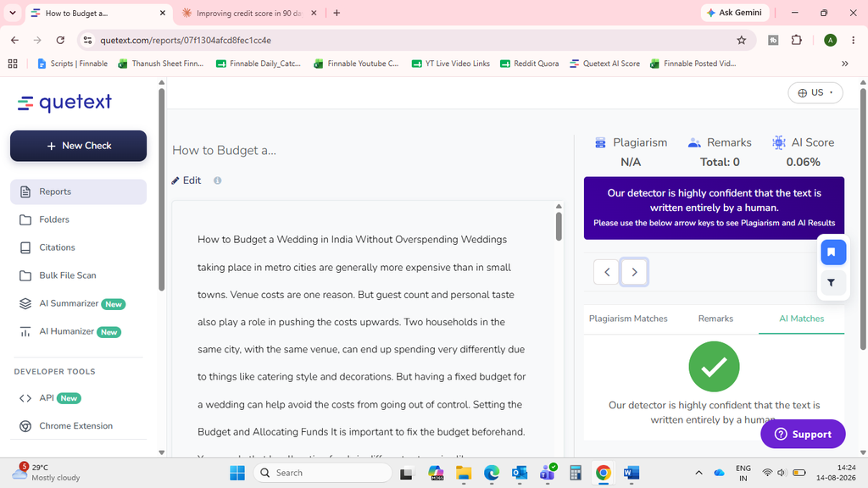Click the green checkmark result icon
The width and height of the screenshot is (868, 488).
pos(714,367)
